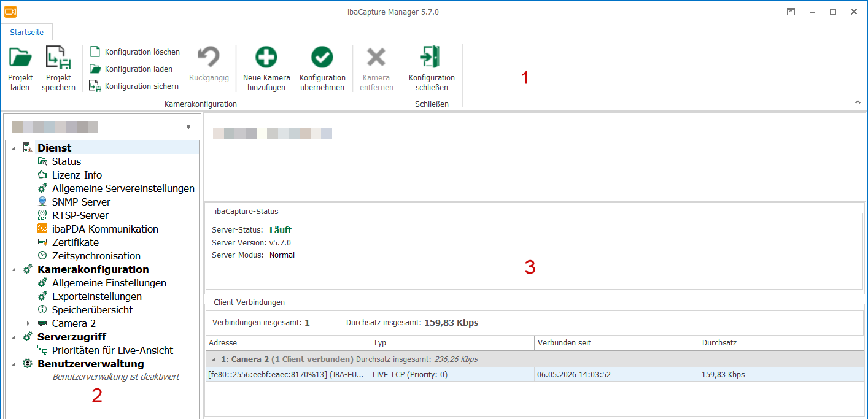Click the orange ibaPDA Kommunikation icon
The height and width of the screenshot is (419, 868).
pos(42,229)
